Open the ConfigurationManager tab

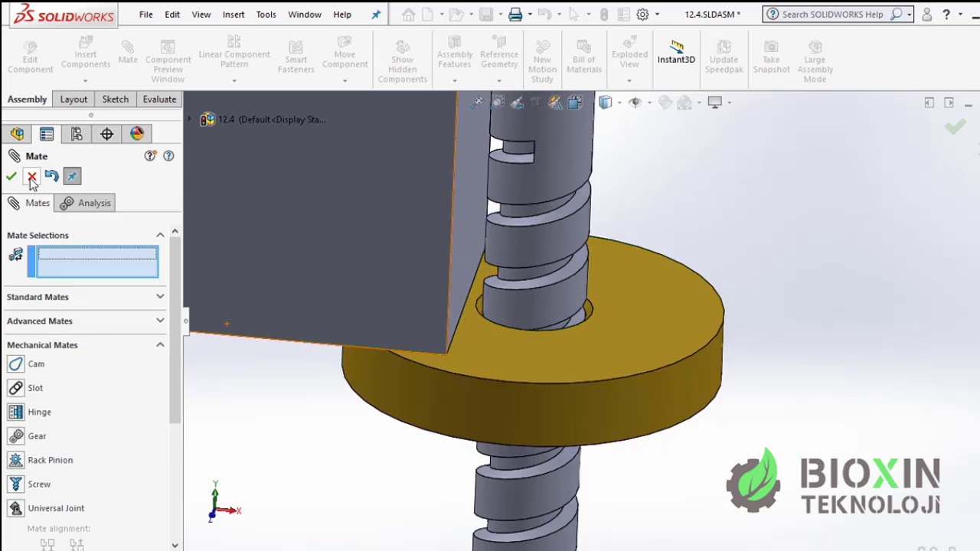pos(77,134)
